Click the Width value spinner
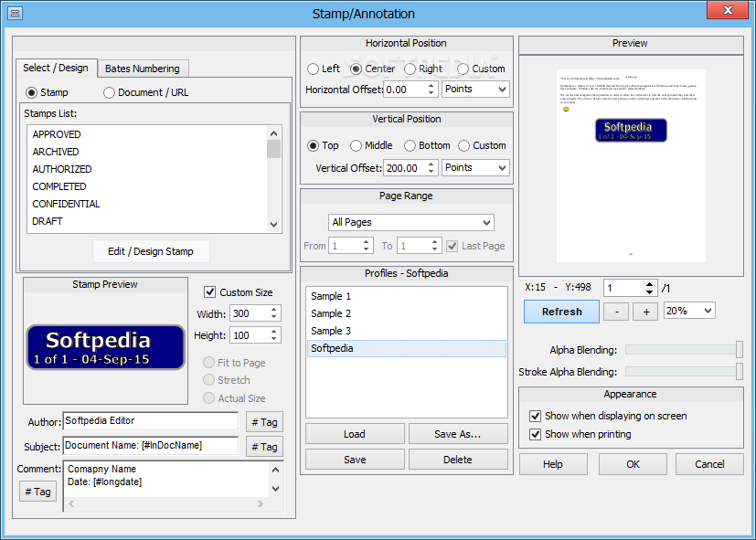Screen dimensions: 756x540 click(274, 313)
